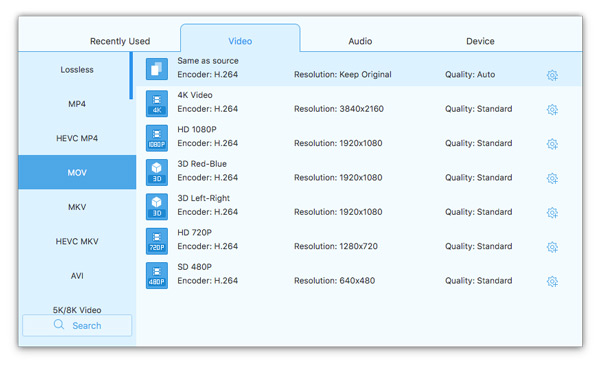The image size is (600, 367).
Task: Click Encoder: H.264 in HD 1080P row
Action: pyautogui.click(x=207, y=143)
